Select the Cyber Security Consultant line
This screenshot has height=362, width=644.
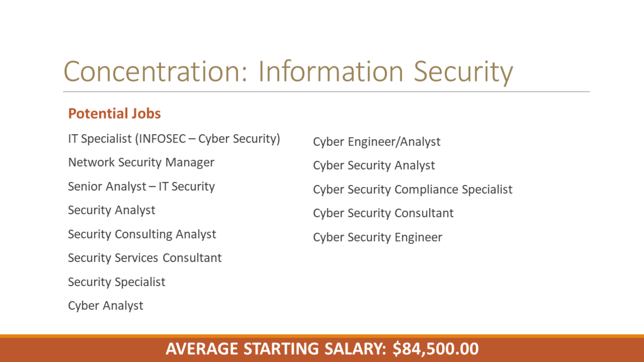[x=383, y=214]
